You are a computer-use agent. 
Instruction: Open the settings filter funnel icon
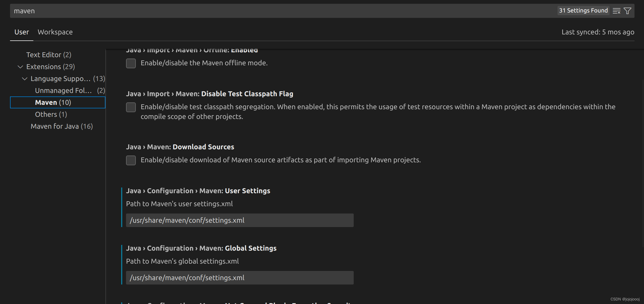click(x=627, y=11)
